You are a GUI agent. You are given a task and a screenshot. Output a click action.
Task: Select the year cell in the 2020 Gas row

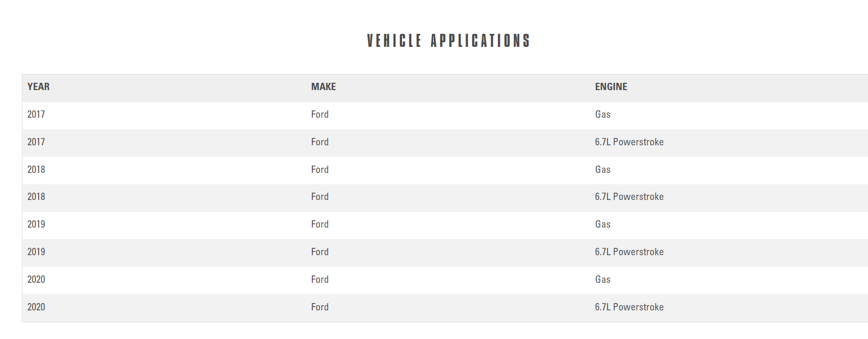pyautogui.click(x=36, y=280)
